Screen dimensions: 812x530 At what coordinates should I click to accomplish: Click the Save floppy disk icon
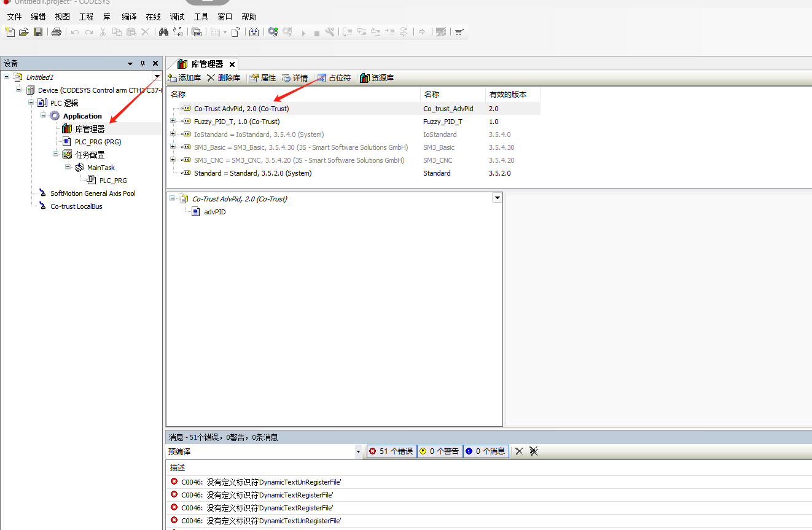click(38, 32)
